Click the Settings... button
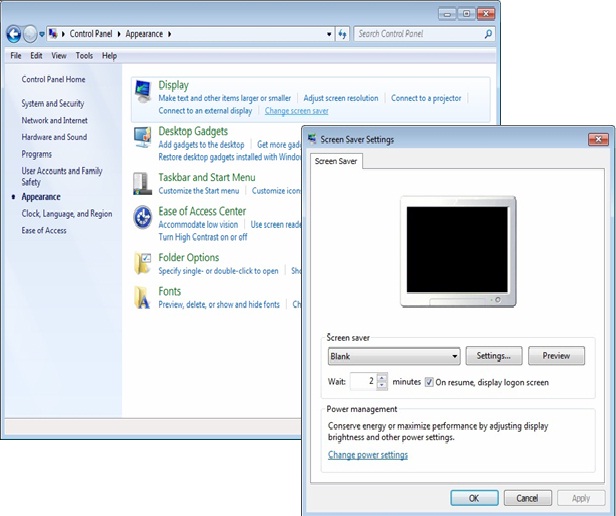 (494, 356)
